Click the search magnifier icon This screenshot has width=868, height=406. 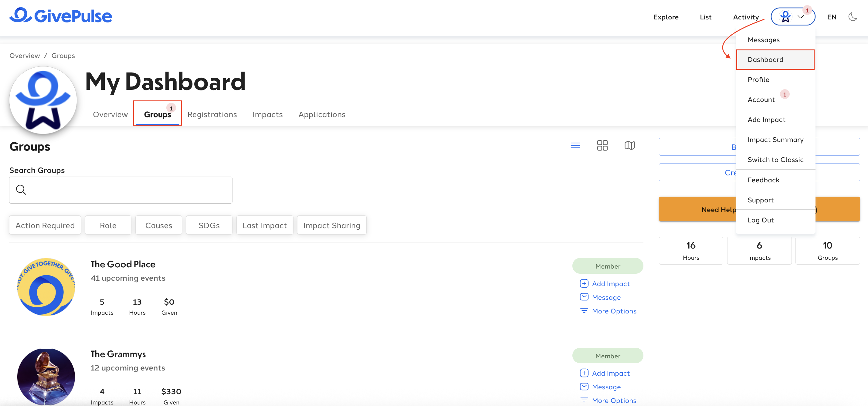(x=21, y=190)
